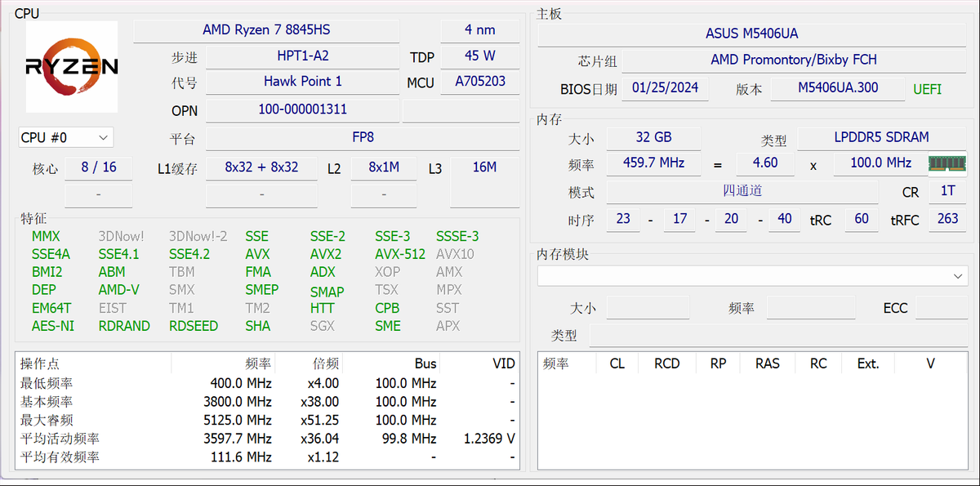This screenshot has width=980, height=486.
Task: Click the Ryzen processor logo
Action: click(72, 67)
